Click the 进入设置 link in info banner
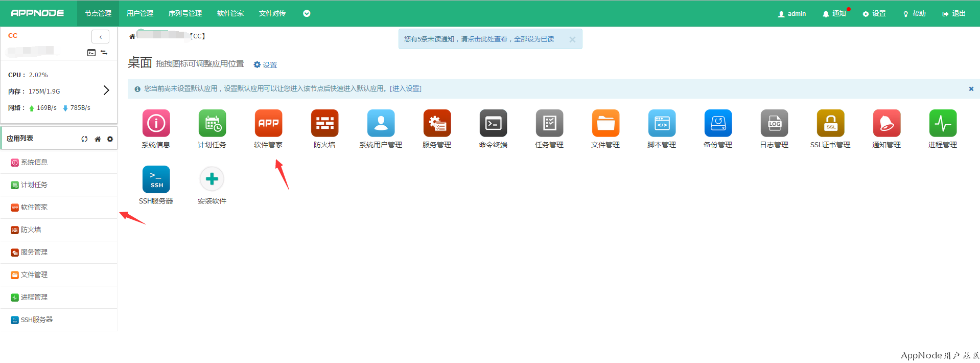Viewport: 980px width, 363px height. click(405, 89)
